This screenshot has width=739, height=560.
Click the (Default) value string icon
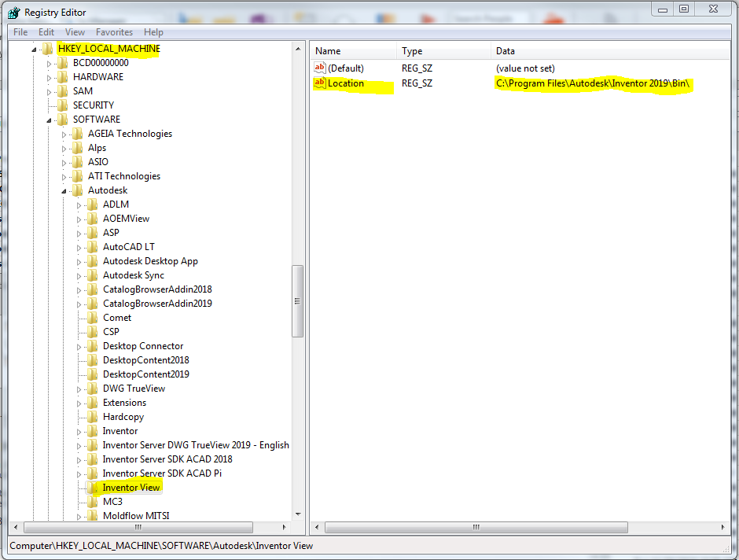tap(320, 68)
